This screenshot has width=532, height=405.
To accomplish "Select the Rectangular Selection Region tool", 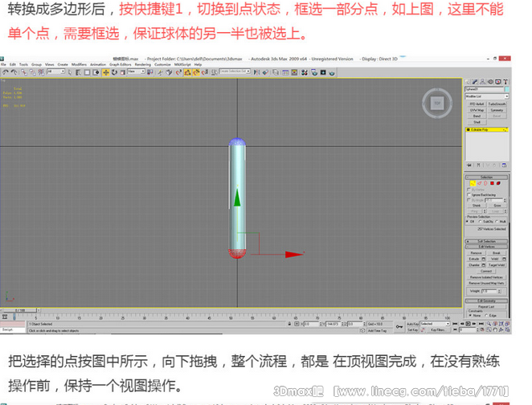I will 87,72.
